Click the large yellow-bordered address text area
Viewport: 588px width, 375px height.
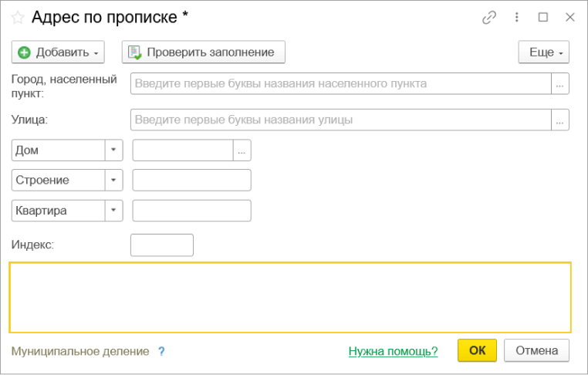[290, 297]
